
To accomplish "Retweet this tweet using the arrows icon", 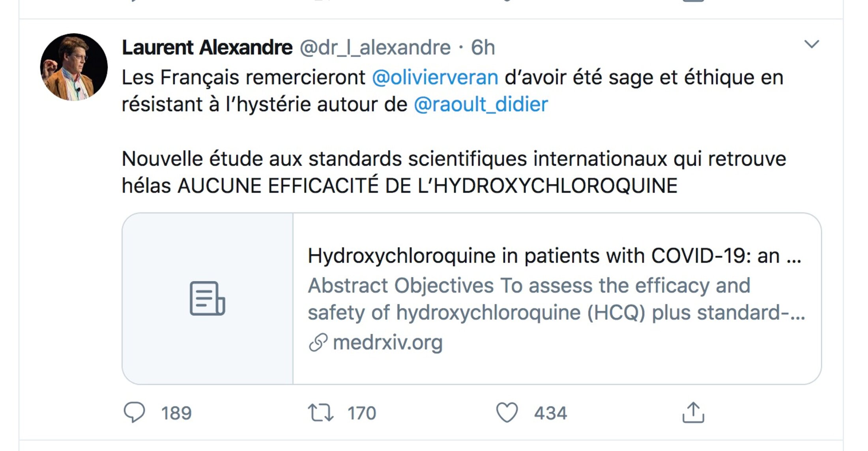I will (320, 413).
